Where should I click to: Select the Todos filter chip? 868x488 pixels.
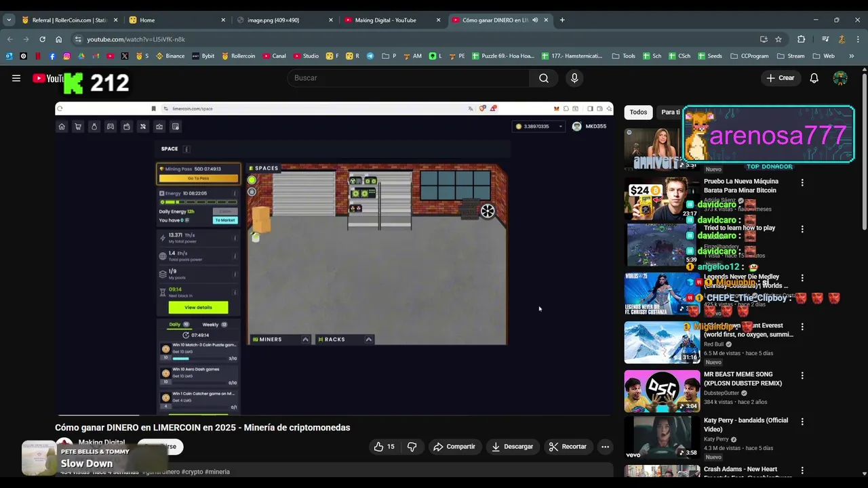[x=638, y=113]
